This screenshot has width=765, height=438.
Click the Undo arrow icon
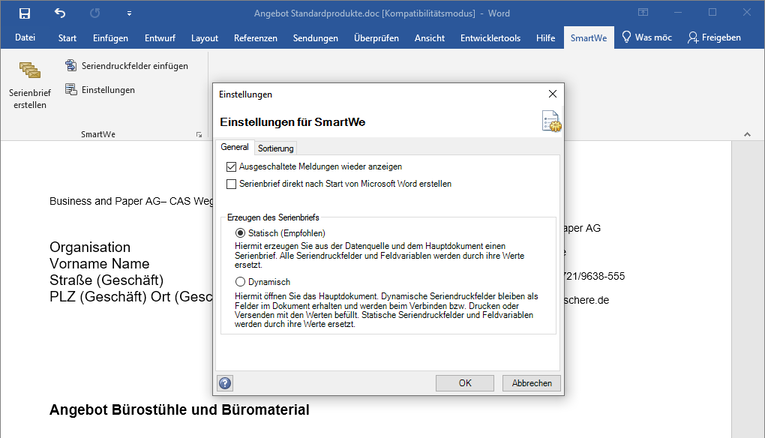pyautogui.click(x=60, y=13)
